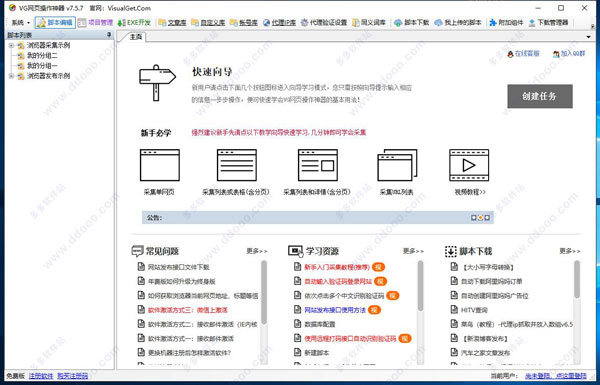The width and height of the screenshot is (600, 385).
Task: Open the 视频教程 play icon
Action: point(469,165)
